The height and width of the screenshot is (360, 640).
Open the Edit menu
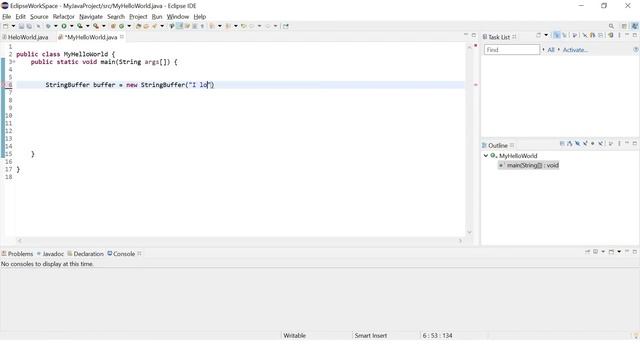20,17
